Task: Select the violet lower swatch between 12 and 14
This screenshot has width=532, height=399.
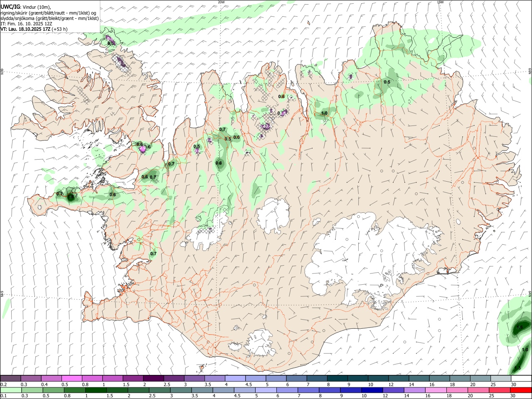Action: point(394,390)
